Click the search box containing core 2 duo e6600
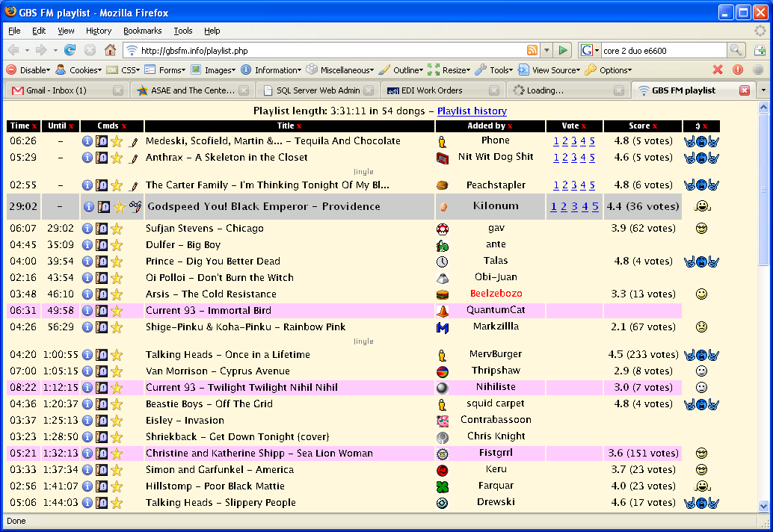 point(663,50)
